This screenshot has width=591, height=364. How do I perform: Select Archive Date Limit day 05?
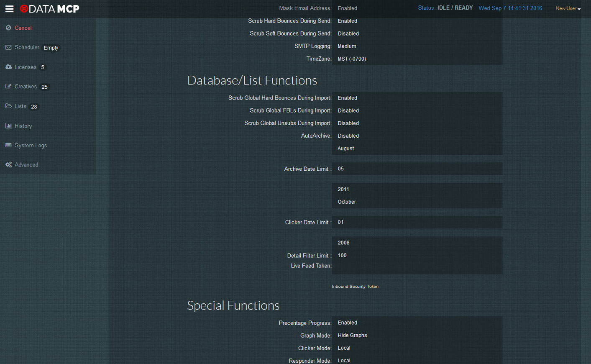pyautogui.click(x=417, y=169)
